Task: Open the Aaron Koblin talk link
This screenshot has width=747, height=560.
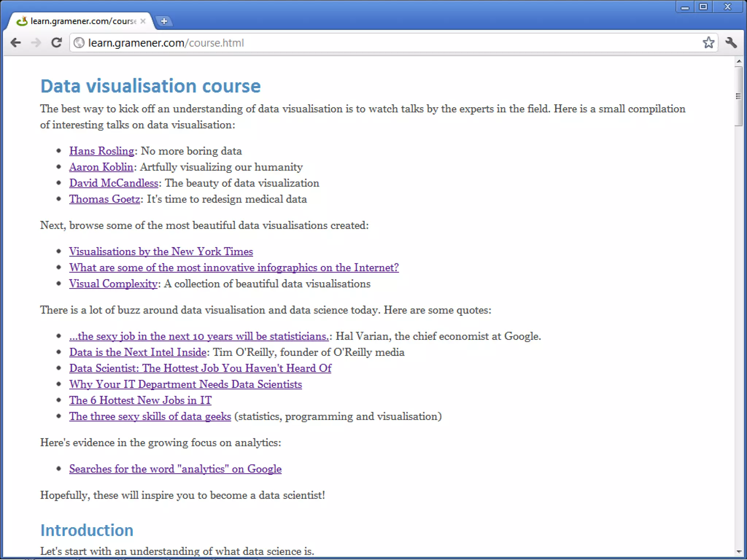Action: click(101, 167)
